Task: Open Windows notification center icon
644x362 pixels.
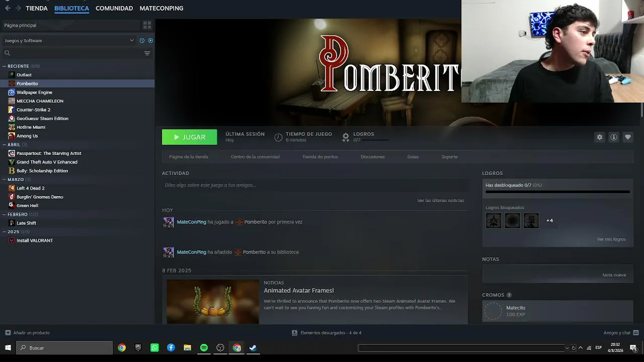Action: [x=633, y=348]
